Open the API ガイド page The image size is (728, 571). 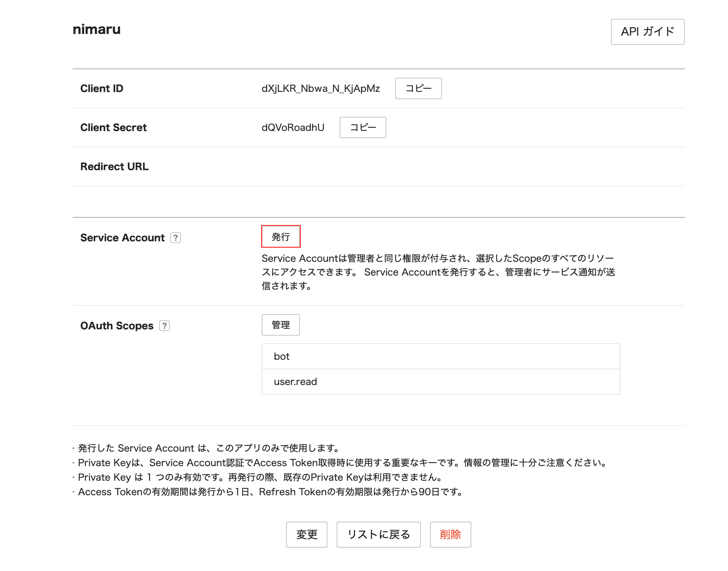pos(648,32)
